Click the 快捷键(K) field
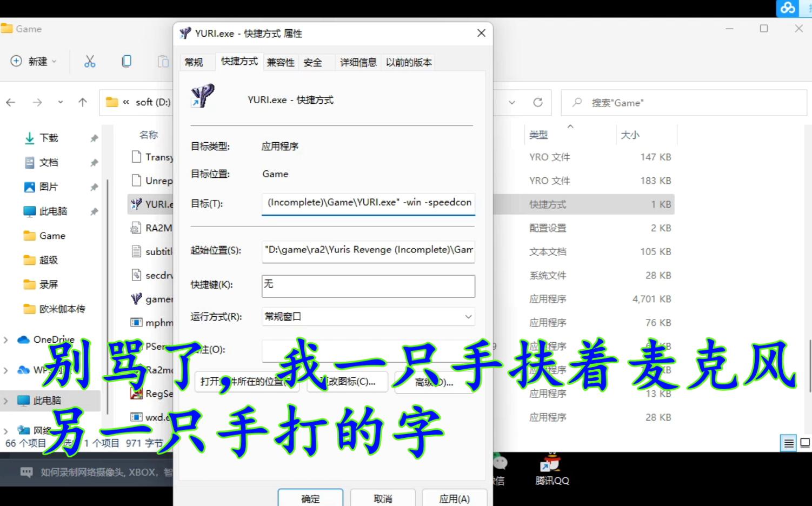Image resolution: width=812 pixels, height=506 pixels. tap(368, 285)
